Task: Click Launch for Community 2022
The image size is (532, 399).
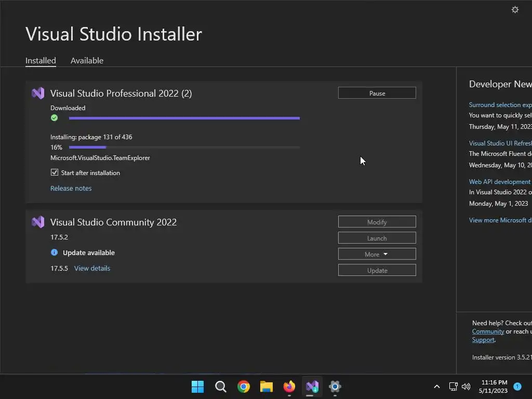Action: 377,238
